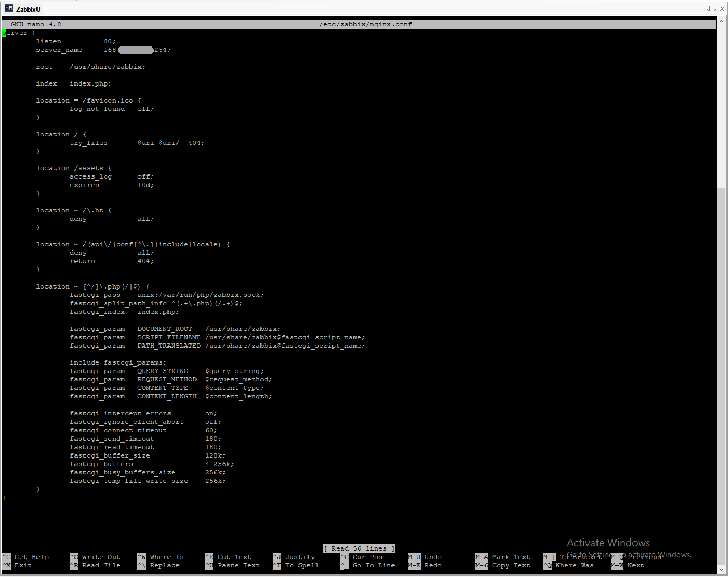Click the right tab-scroll arrow near window controls

click(x=714, y=8)
